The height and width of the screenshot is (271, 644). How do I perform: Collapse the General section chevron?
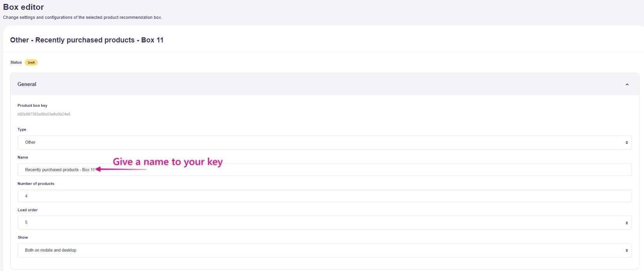point(627,84)
